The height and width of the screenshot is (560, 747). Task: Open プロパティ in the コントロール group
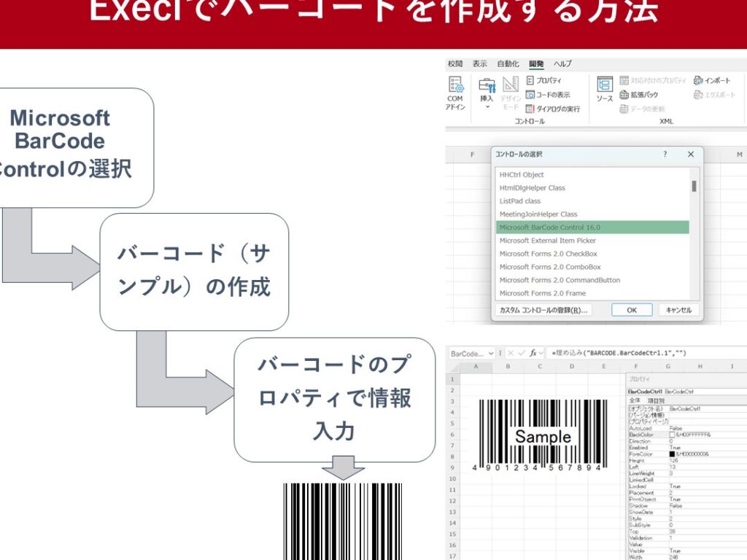pyautogui.click(x=543, y=80)
